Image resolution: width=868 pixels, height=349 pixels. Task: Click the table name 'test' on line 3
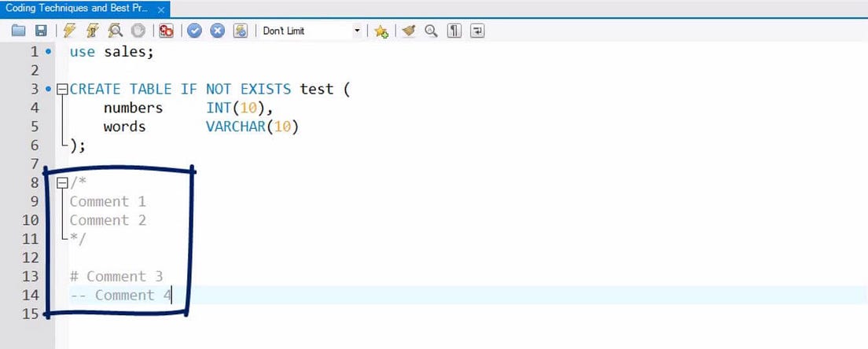(x=317, y=89)
